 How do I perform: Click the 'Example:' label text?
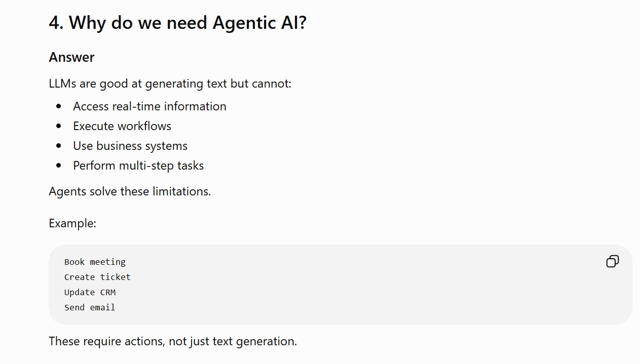(x=72, y=223)
